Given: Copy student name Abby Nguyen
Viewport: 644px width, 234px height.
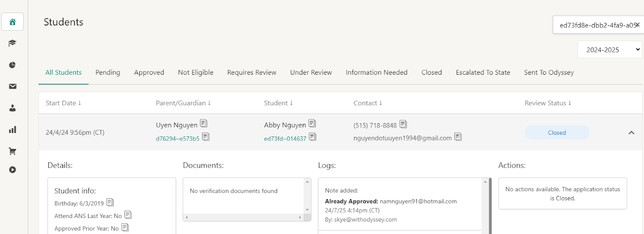Looking at the screenshot, I should [x=312, y=123].
